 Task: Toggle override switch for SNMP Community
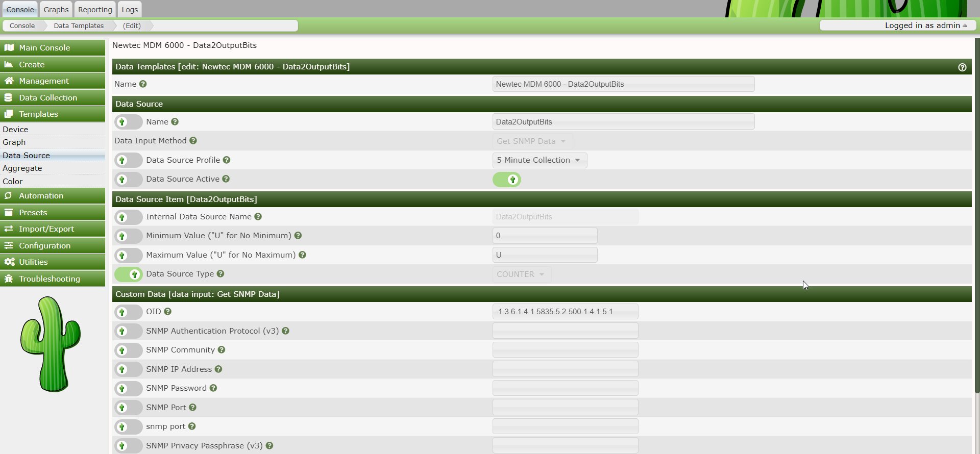click(129, 350)
